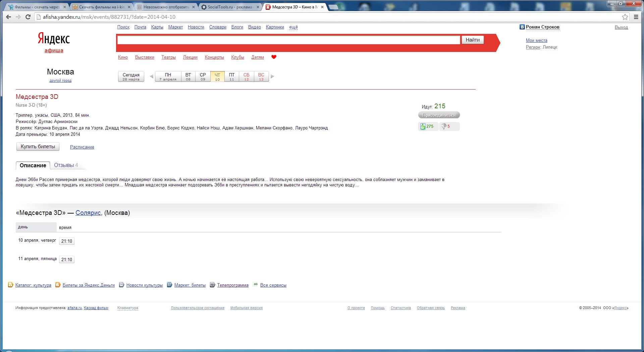This screenshot has height=352, width=644.
Task: Close the Фильмы - скачать через tab
Action: coord(65,7)
